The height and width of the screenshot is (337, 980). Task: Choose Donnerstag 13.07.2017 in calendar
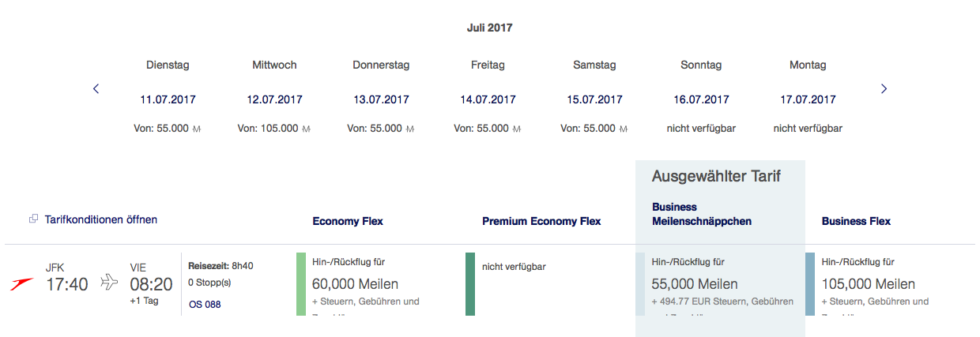(381, 99)
